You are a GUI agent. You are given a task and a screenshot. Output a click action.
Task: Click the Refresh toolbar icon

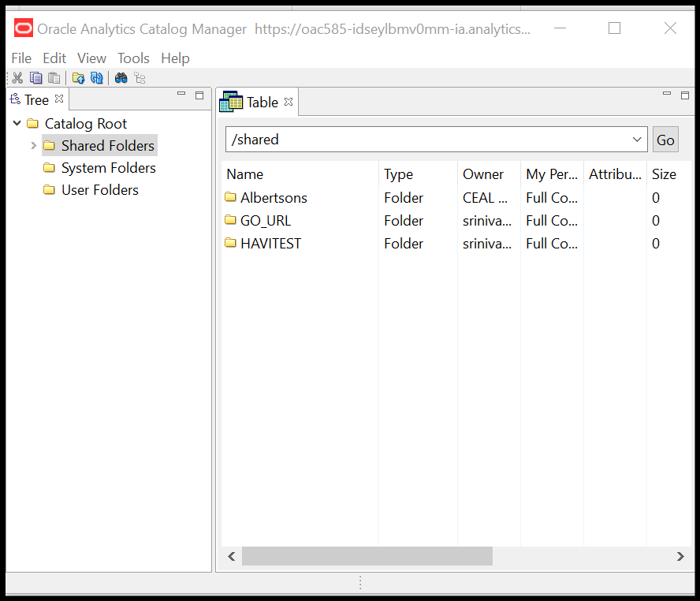pos(97,78)
